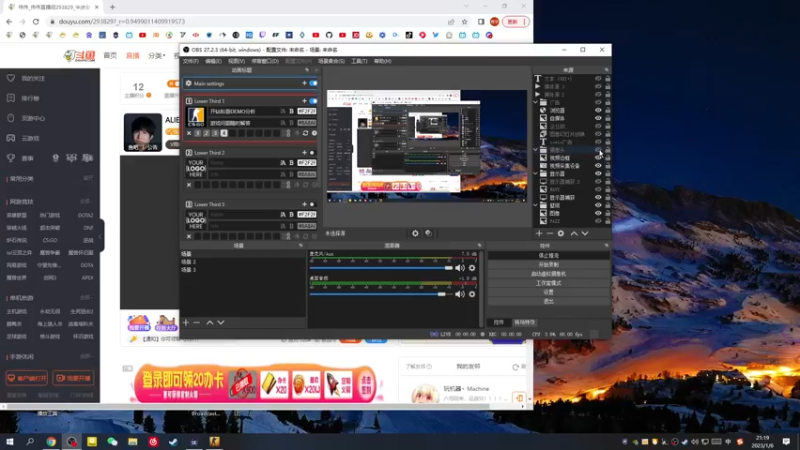This screenshot has width=800, height=450.
Task: Toggle the Main settings switch
Action: point(313,84)
